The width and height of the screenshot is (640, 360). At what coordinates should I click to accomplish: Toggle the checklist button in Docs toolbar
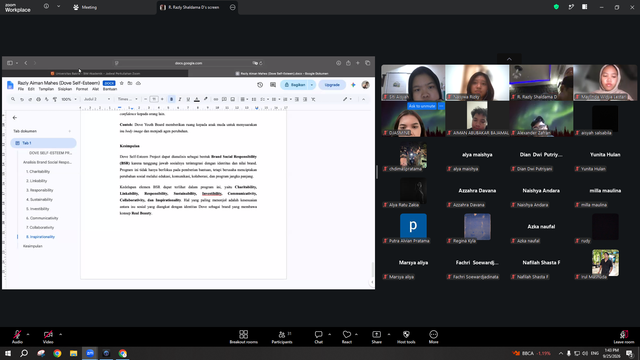coord(263,99)
